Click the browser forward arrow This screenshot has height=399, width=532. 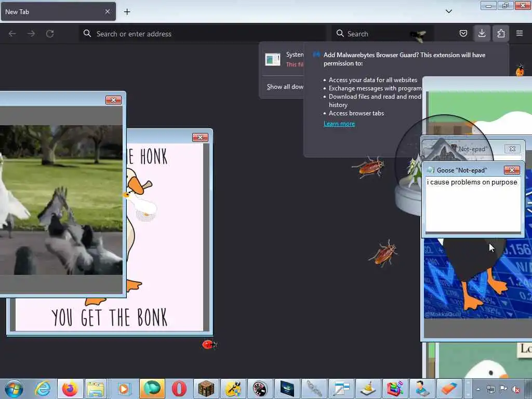point(31,34)
